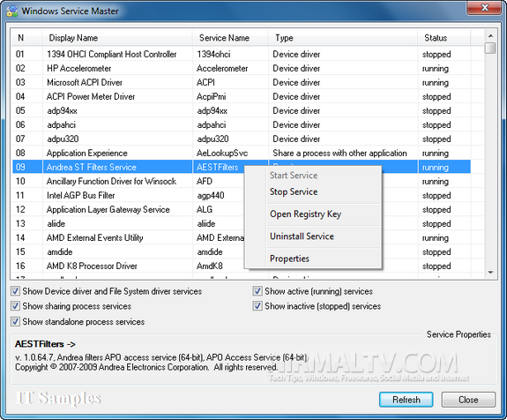The image size is (507, 420).
Task: Select the aliide display name
Action: (56, 223)
